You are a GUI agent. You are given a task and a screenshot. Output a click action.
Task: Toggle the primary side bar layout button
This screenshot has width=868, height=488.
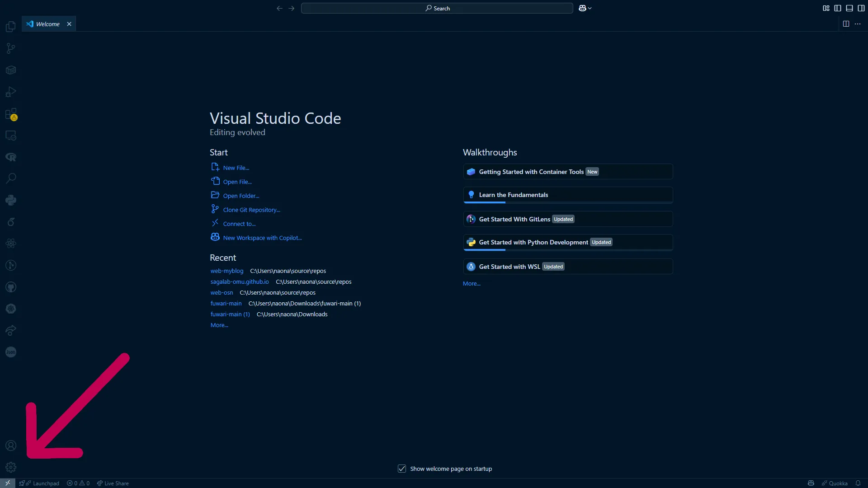[x=838, y=8]
